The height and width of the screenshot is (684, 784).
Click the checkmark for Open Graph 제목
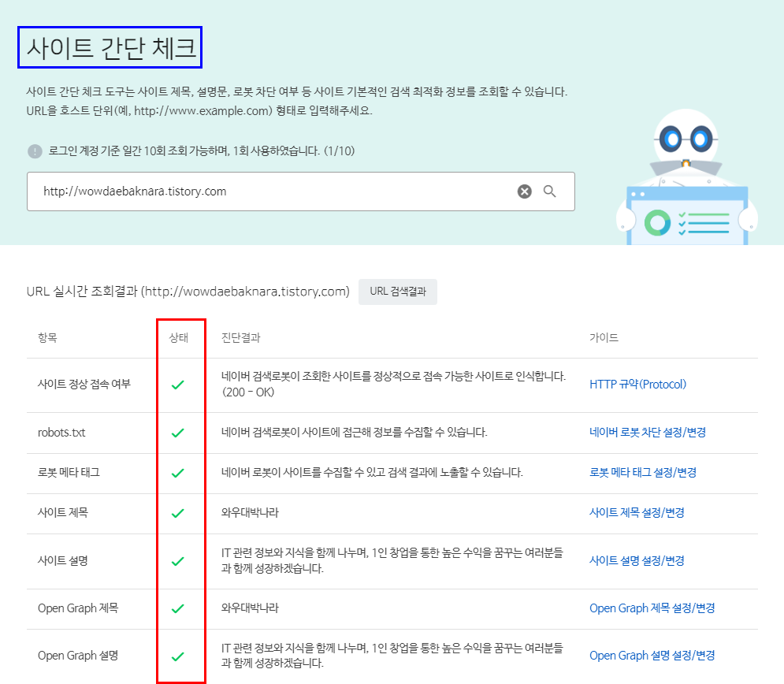(x=177, y=608)
